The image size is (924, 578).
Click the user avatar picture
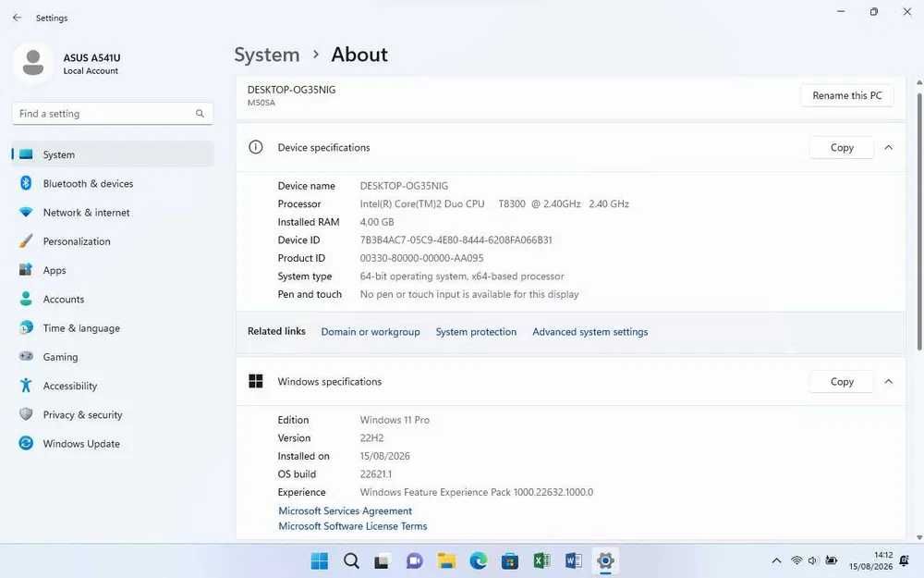pyautogui.click(x=33, y=63)
